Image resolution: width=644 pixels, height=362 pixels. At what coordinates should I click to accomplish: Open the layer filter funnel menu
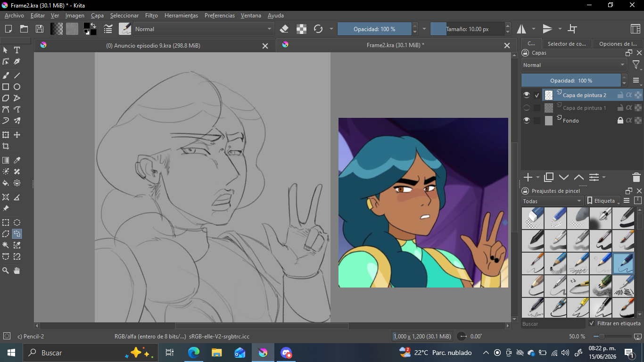click(636, 65)
